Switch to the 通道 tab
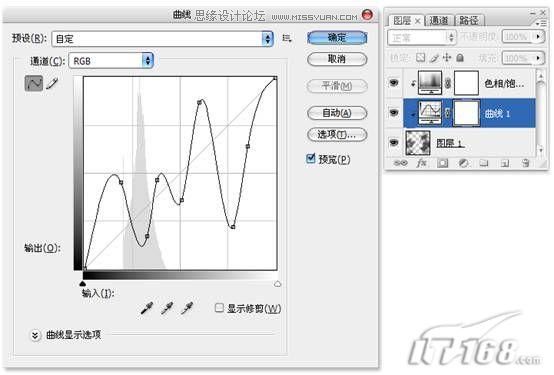Screen dimensions: 554x375 coord(438,20)
